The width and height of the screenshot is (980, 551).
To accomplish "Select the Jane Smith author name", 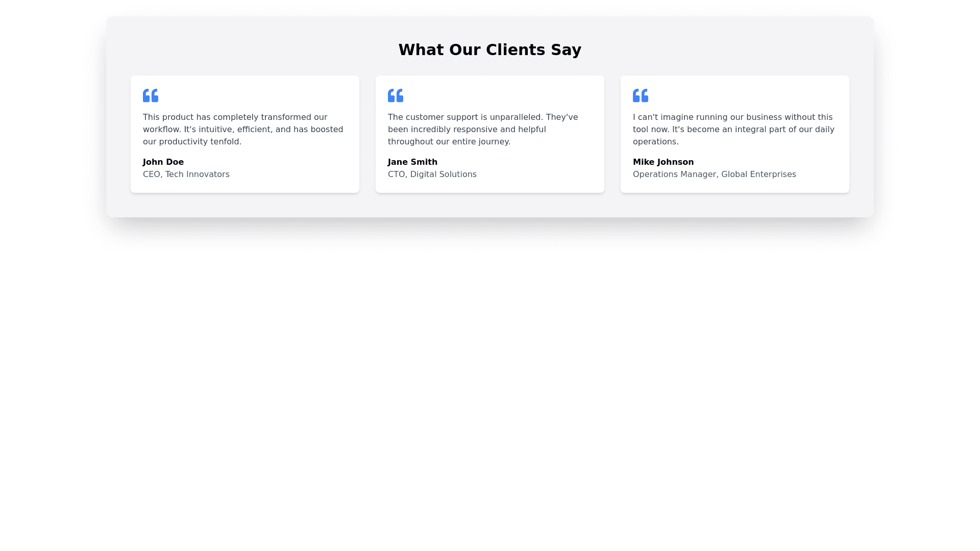I will pos(412,162).
